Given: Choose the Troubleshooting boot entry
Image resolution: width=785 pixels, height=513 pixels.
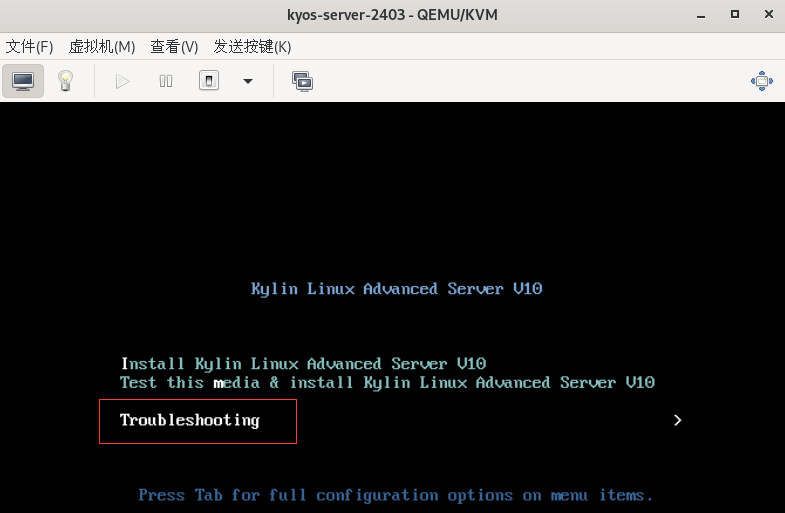Looking at the screenshot, I should click(190, 420).
